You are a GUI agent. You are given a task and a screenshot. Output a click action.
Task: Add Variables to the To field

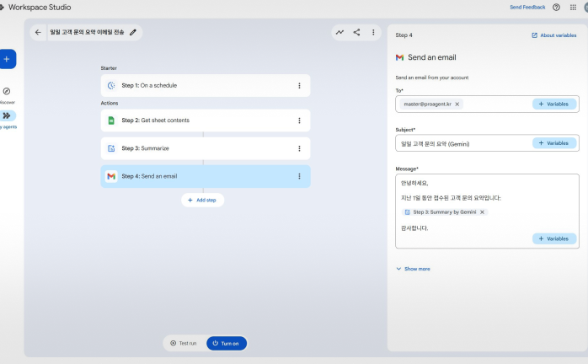[x=553, y=104]
